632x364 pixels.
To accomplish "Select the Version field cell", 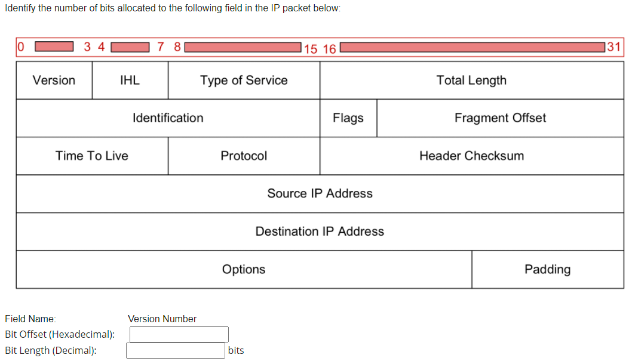I will [54, 80].
